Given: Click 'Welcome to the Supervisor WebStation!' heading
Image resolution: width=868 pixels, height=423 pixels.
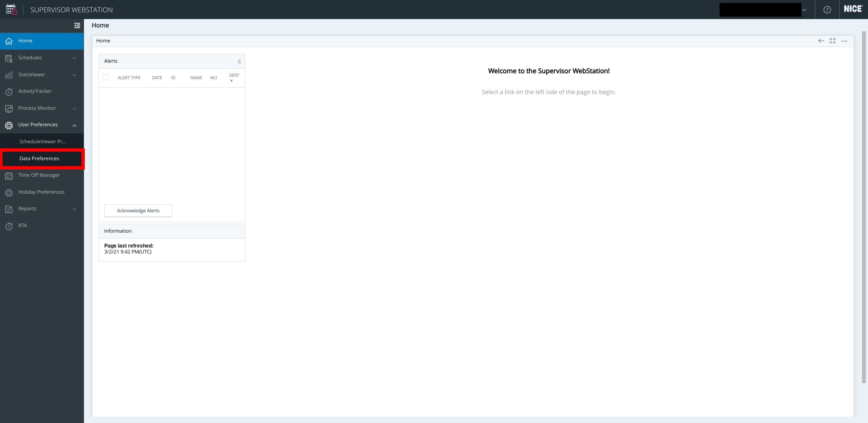Looking at the screenshot, I should click(549, 71).
